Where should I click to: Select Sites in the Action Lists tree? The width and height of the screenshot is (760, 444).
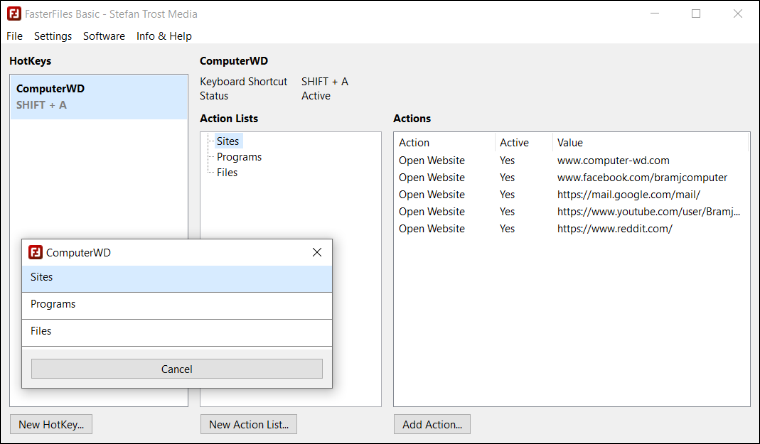click(x=228, y=141)
